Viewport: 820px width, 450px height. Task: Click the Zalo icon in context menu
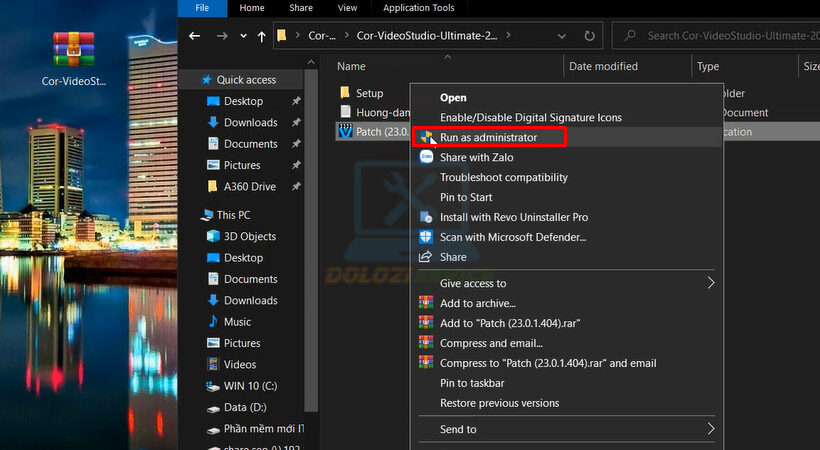[426, 157]
